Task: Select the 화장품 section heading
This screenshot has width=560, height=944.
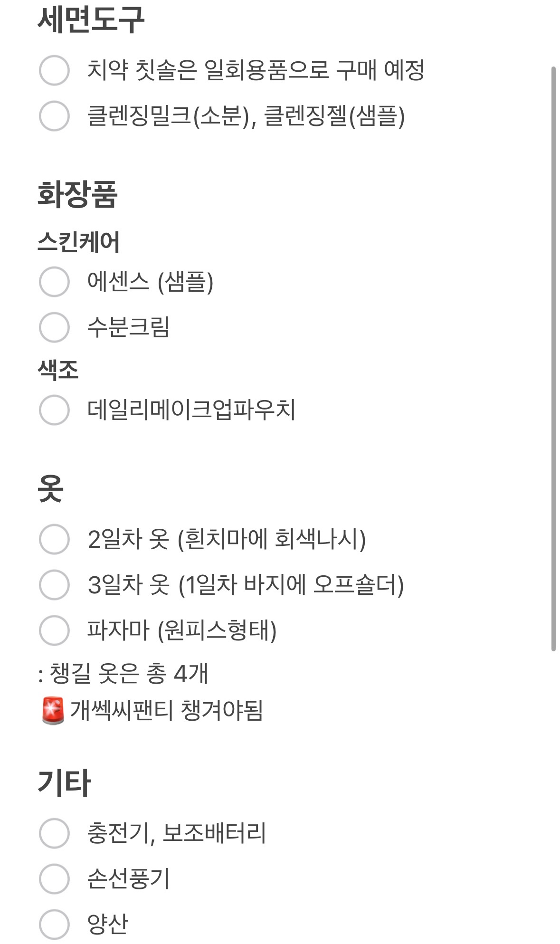Action: tap(77, 194)
